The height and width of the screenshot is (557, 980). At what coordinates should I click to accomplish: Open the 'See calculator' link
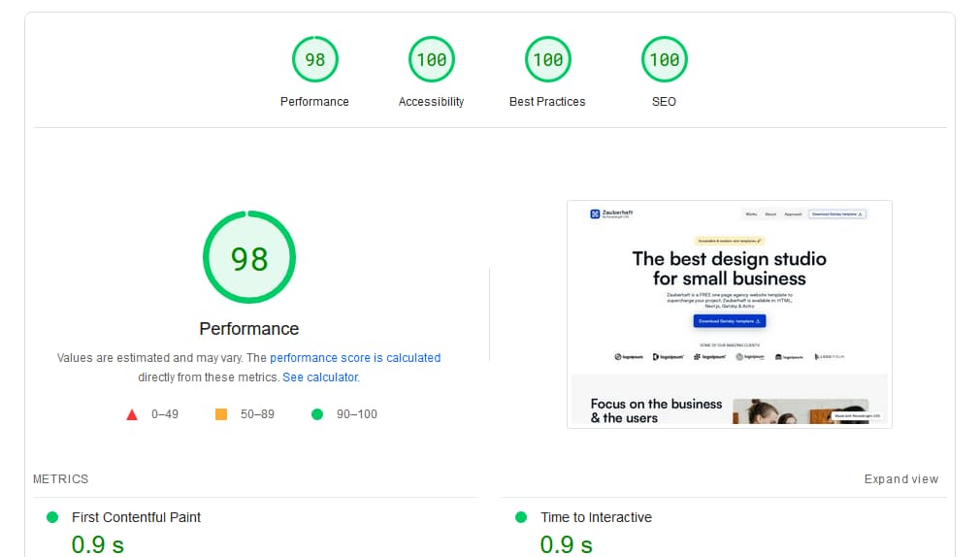[x=320, y=377]
